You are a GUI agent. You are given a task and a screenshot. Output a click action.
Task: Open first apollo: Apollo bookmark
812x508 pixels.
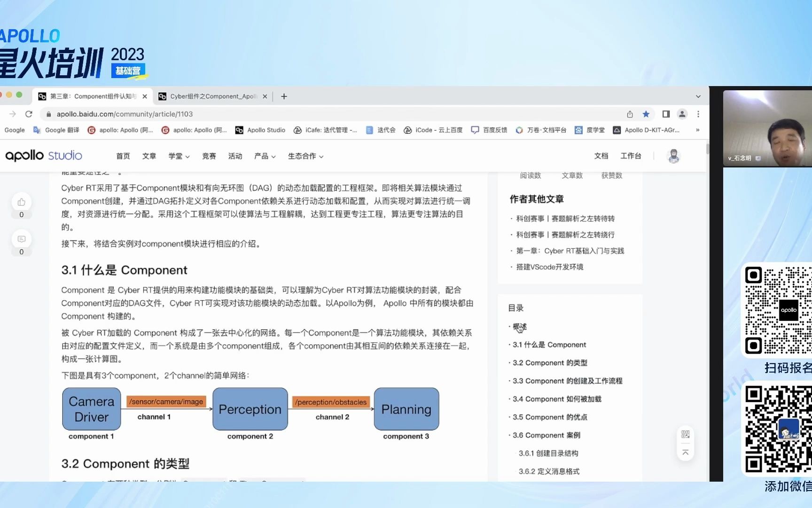coord(120,130)
